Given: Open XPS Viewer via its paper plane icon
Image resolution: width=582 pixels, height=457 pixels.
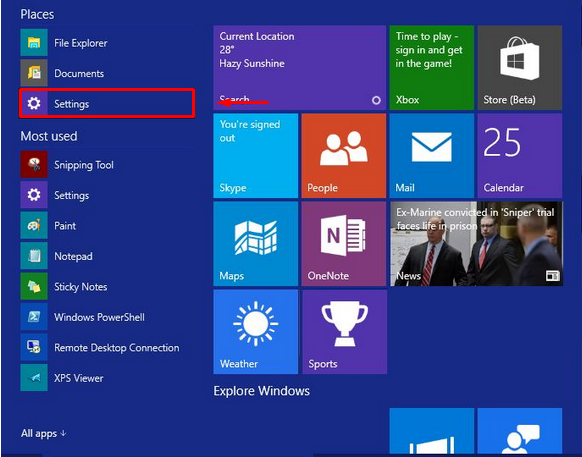Looking at the screenshot, I should (x=34, y=378).
